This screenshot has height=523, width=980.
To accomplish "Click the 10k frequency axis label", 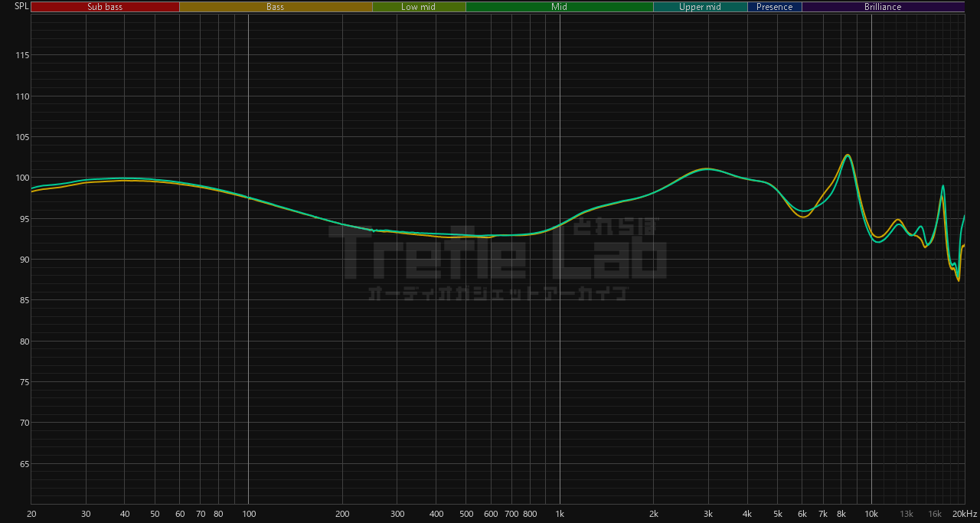I will tap(871, 514).
